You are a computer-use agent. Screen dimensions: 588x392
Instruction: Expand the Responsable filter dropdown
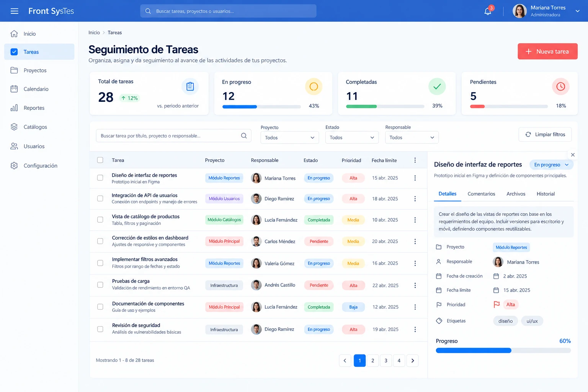412,137
